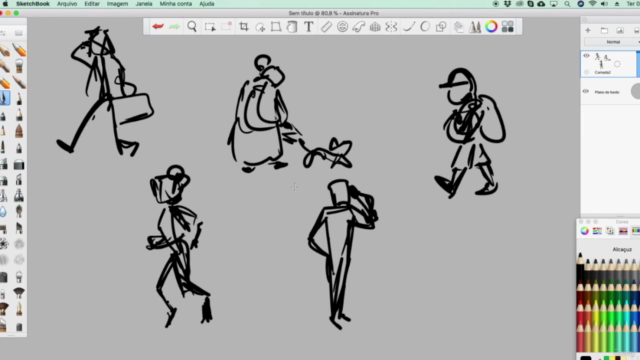
Task: Change the background layer color circle
Action: [x=636, y=91]
